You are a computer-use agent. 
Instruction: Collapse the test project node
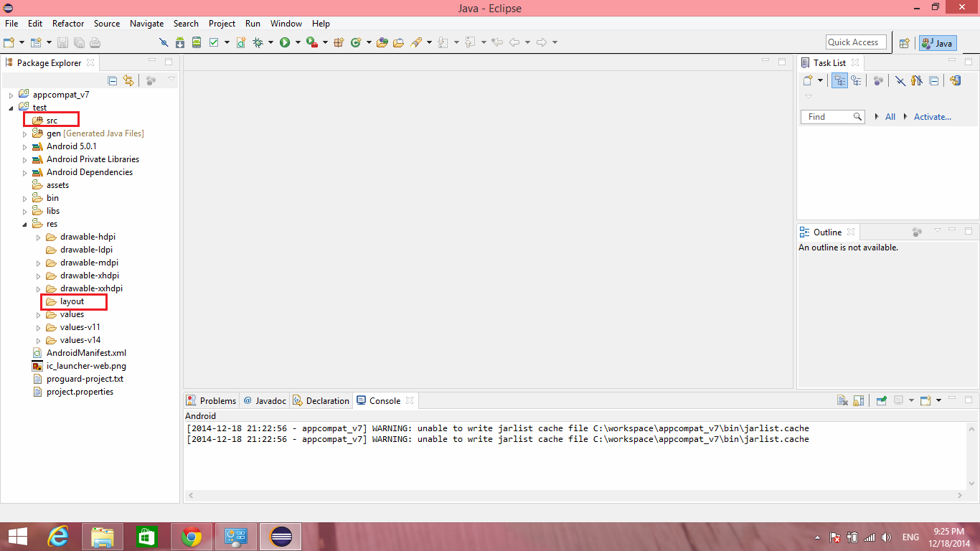[11, 108]
